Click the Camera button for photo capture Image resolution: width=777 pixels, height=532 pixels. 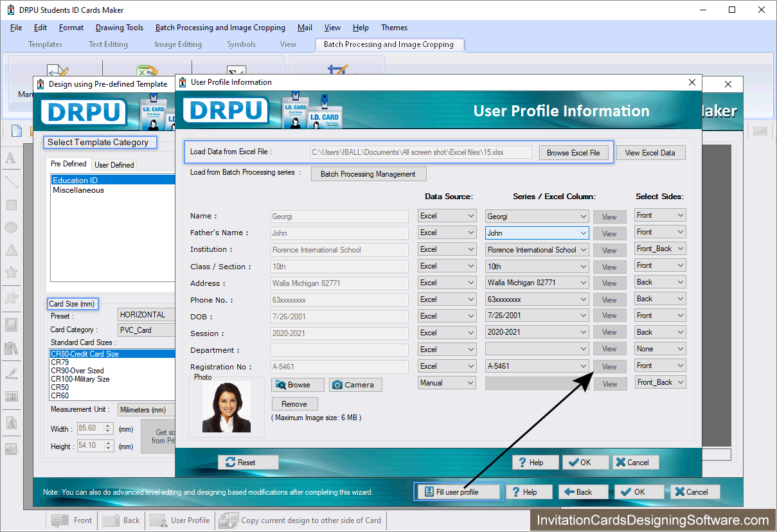click(355, 385)
